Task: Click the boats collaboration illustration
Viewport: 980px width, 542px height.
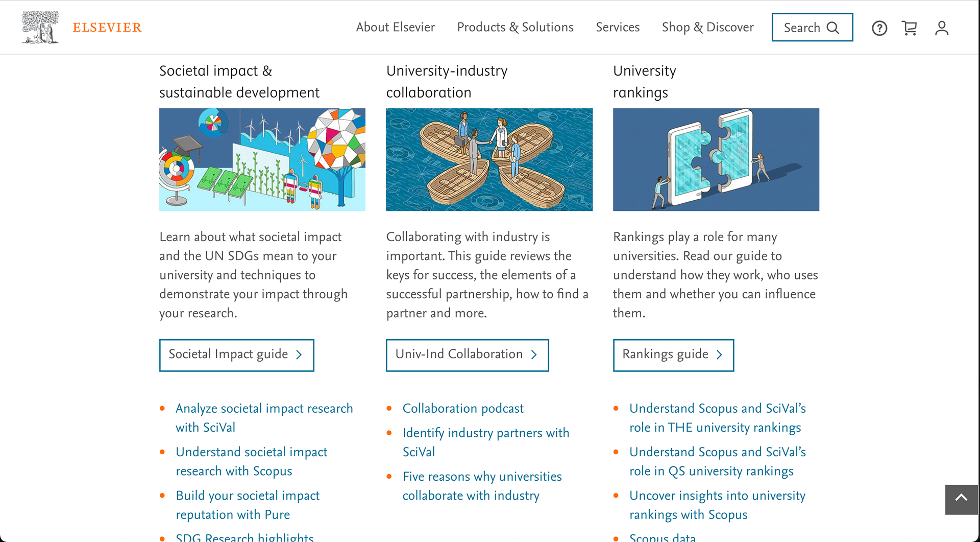Action: pyautogui.click(x=489, y=160)
